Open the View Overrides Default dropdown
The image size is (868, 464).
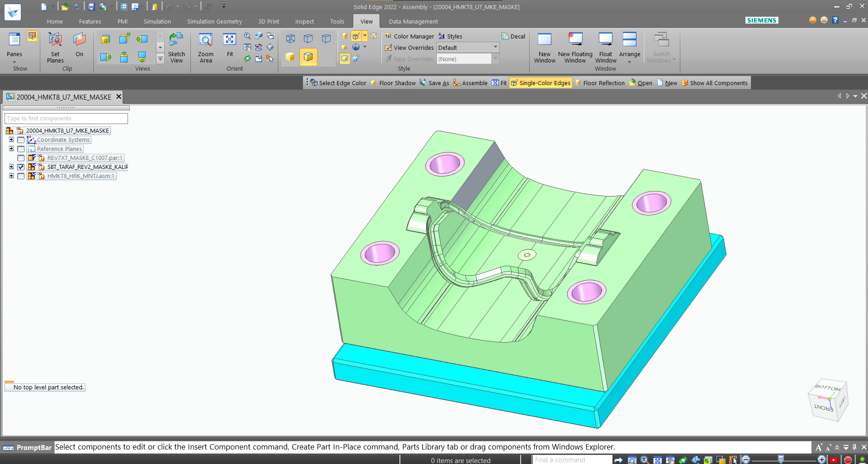point(495,48)
